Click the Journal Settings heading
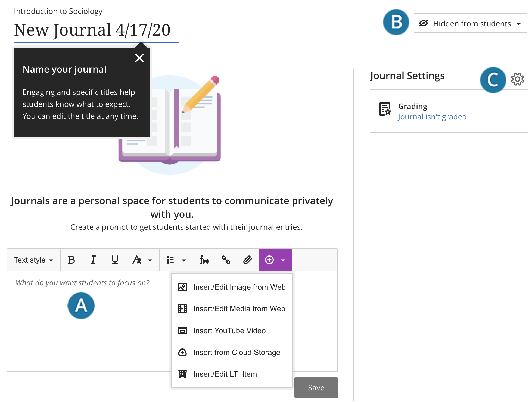Viewport: 532px width, 402px height. [x=407, y=76]
